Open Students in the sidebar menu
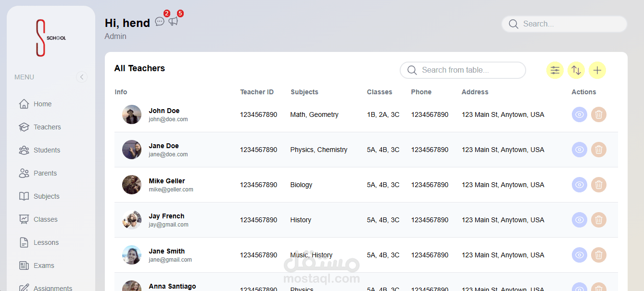The width and height of the screenshot is (644, 291). click(x=47, y=150)
